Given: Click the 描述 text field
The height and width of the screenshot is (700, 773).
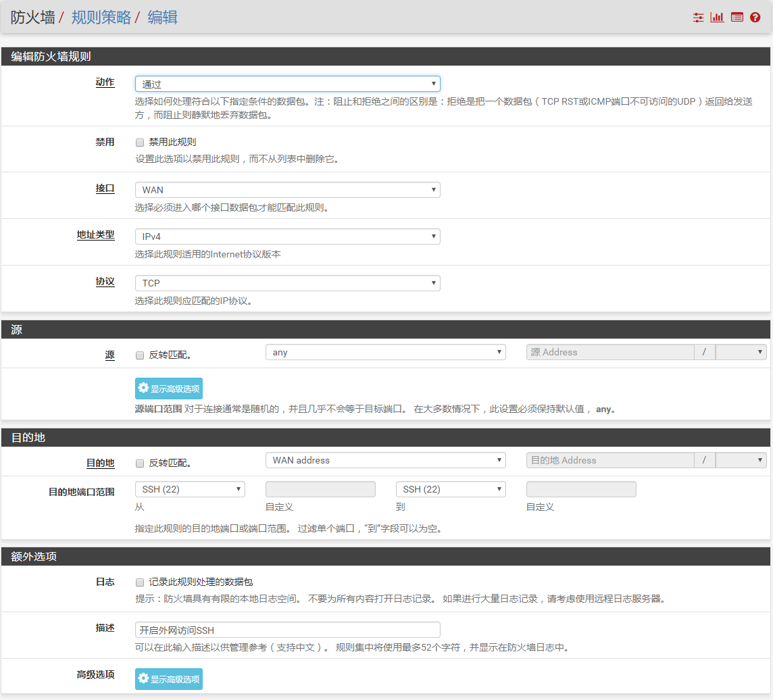Looking at the screenshot, I should pyautogui.click(x=287, y=630).
